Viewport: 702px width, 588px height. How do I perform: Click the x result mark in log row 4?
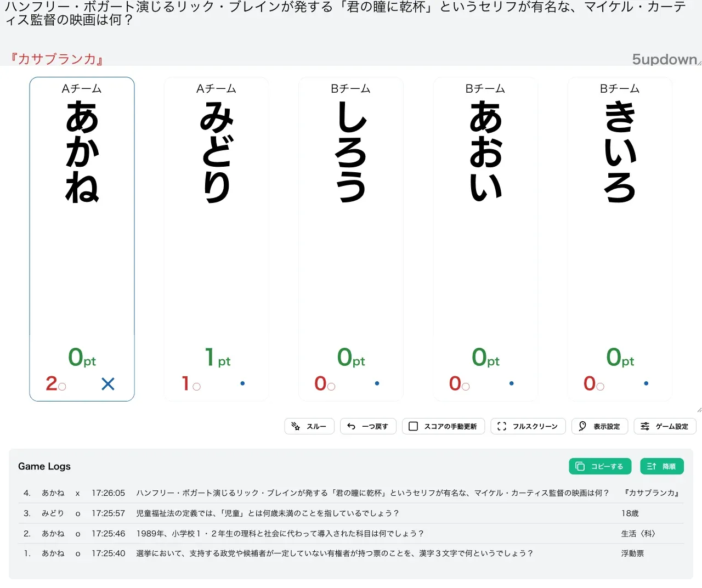point(78,494)
